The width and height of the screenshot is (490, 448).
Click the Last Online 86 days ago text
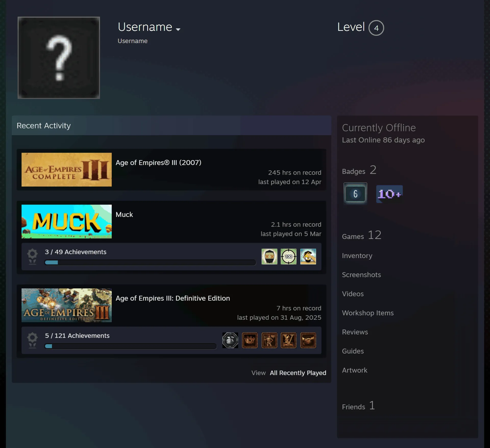pyautogui.click(x=383, y=140)
